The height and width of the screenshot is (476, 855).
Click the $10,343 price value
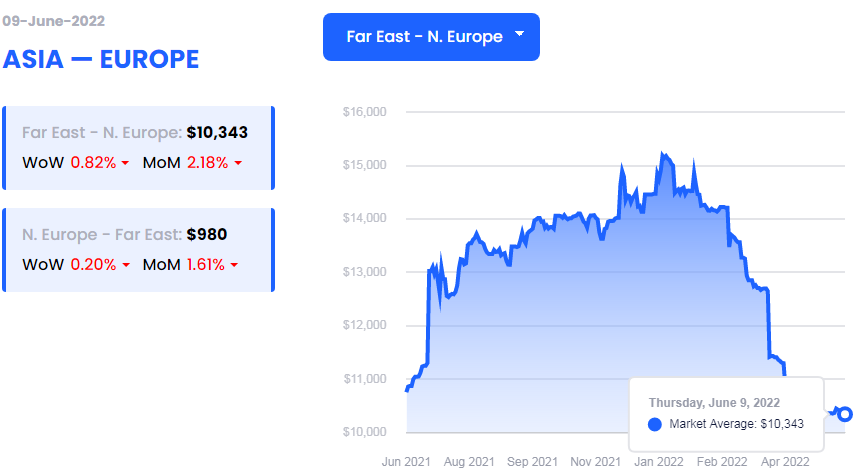[x=217, y=132]
